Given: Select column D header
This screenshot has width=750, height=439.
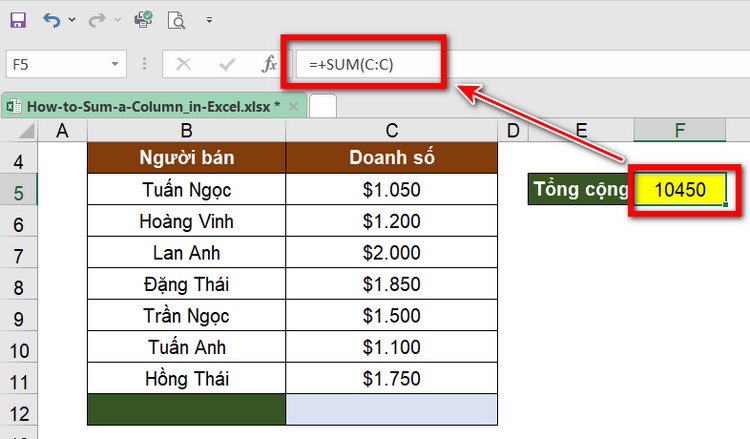Looking at the screenshot, I should (x=513, y=130).
